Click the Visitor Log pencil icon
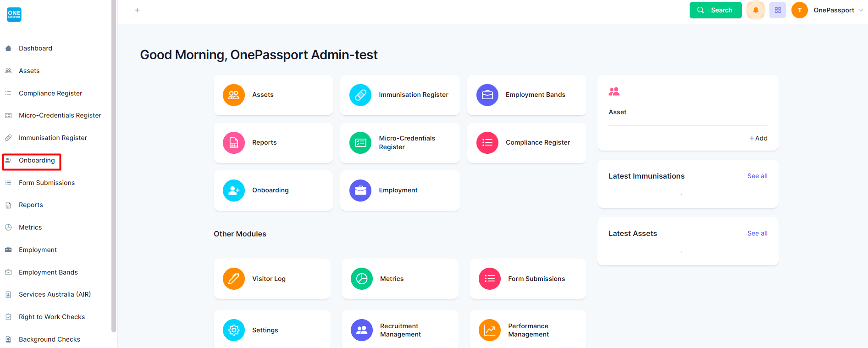Image resolution: width=868 pixels, height=348 pixels. tap(234, 279)
